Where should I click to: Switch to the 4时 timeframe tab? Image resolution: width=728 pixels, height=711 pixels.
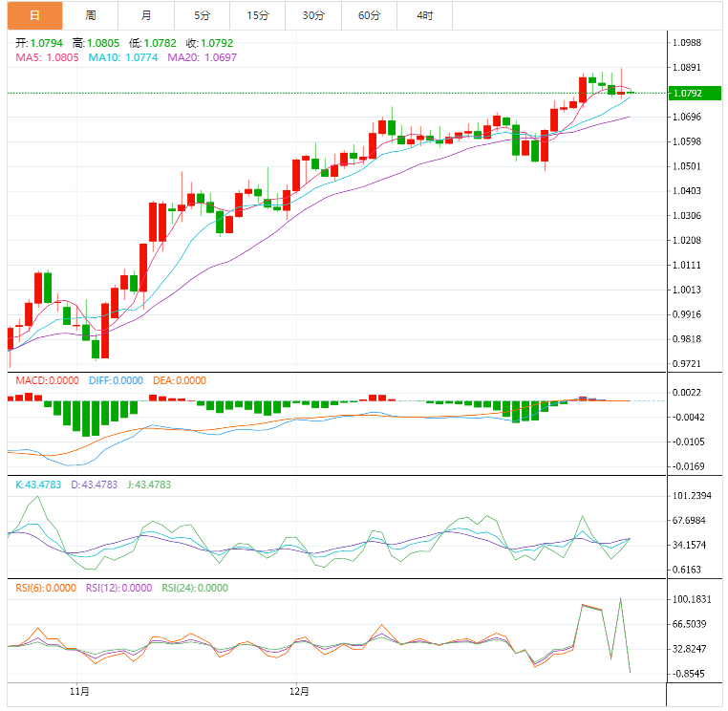[x=424, y=15]
